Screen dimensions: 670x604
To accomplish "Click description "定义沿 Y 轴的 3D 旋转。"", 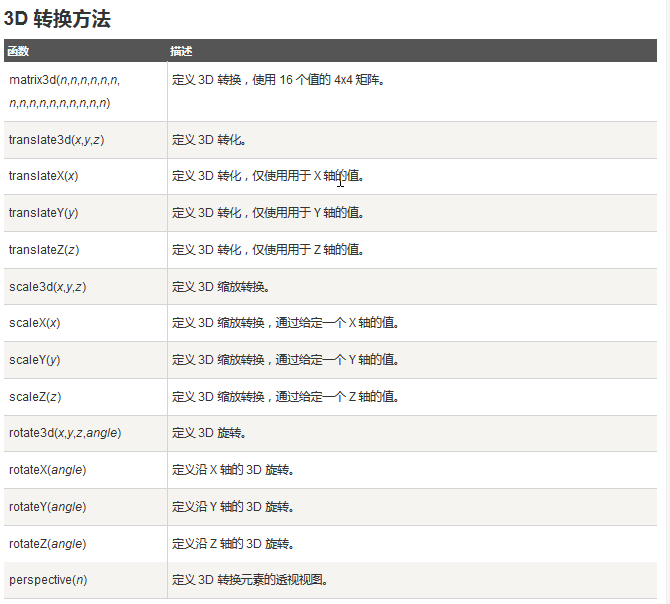I will point(233,507).
